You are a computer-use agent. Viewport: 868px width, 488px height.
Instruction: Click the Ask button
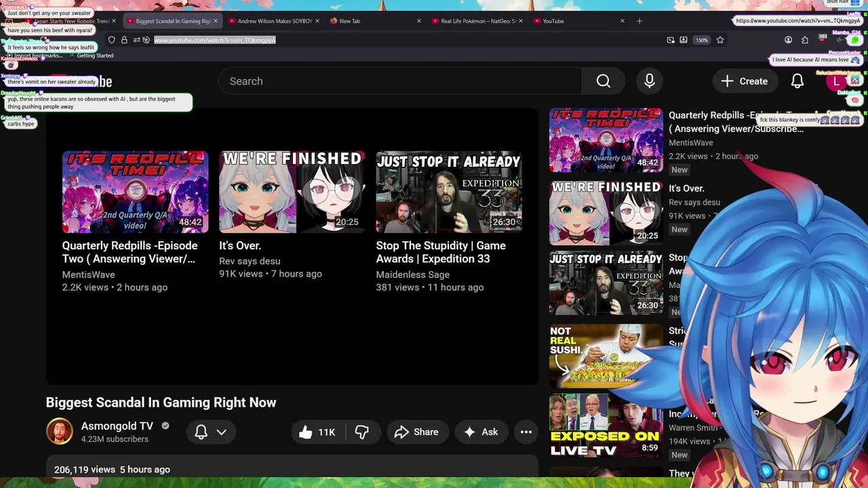(x=481, y=432)
